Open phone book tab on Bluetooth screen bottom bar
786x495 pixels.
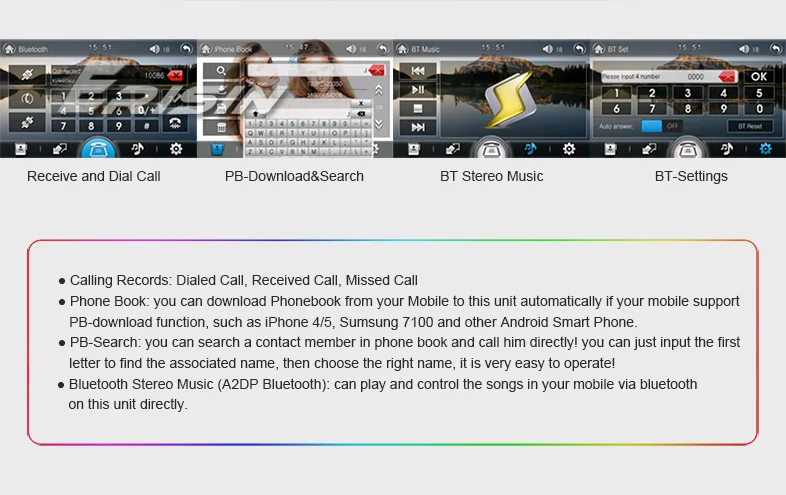21,149
